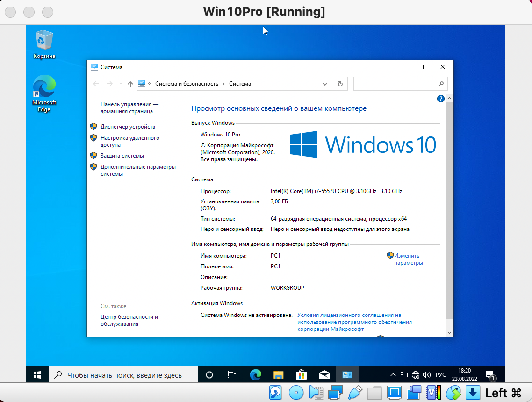Click the Forward arrow in System window
This screenshot has width=532, height=402.
tap(109, 84)
